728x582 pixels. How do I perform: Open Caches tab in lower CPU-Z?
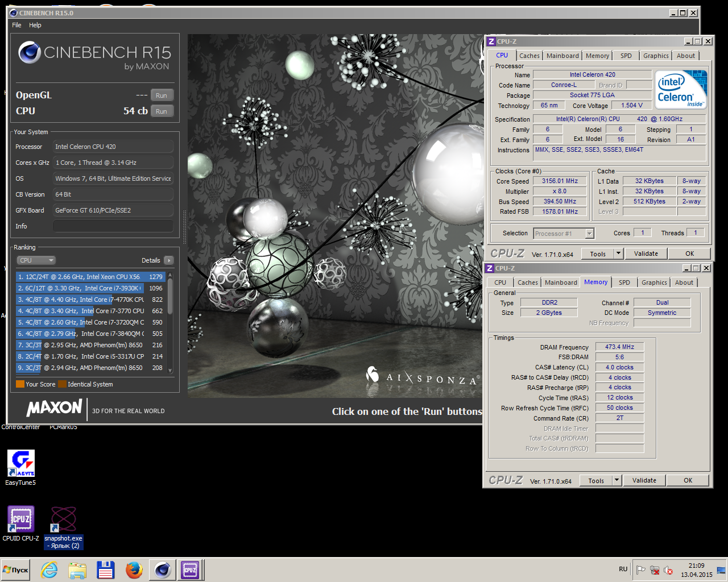pyautogui.click(x=528, y=282)
